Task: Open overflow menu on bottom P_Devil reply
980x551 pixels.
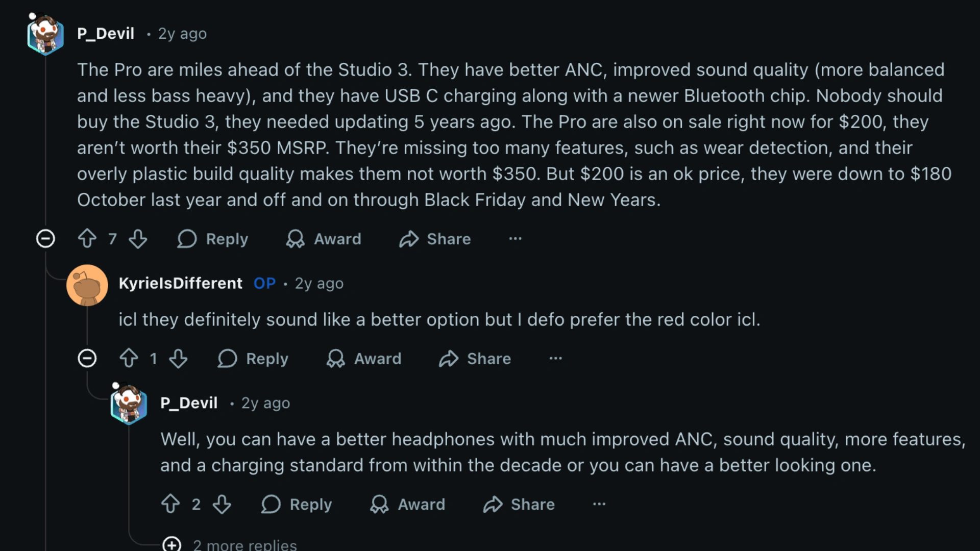Action: 599,505
